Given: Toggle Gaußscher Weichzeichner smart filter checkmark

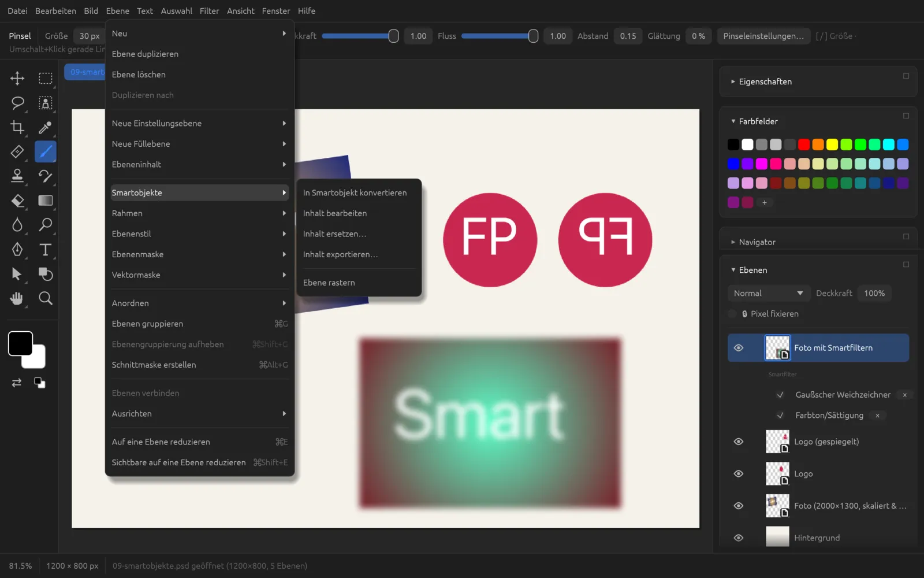Looking at the screenshot, I should pyautogui.click(x=780, y=395).
